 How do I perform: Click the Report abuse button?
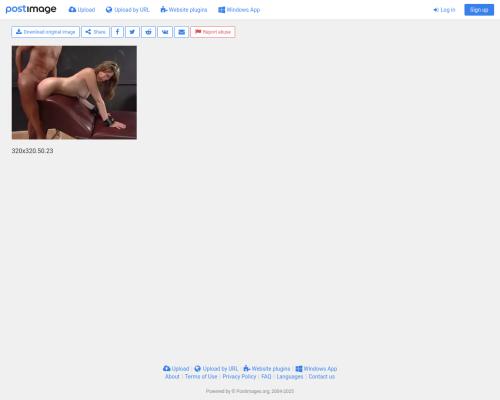tap(213, 32)
